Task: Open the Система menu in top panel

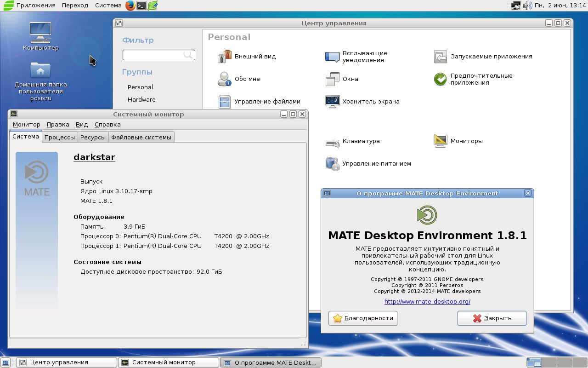Action: 108,6
